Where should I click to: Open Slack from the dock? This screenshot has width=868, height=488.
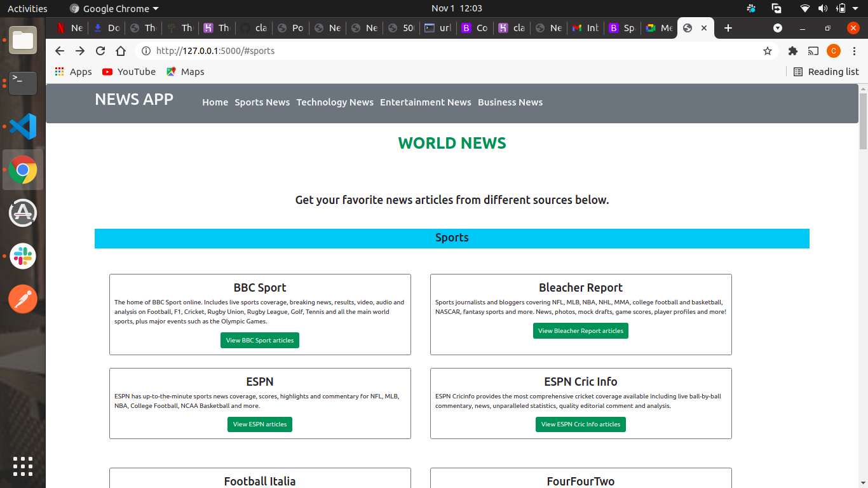[23, 256]
